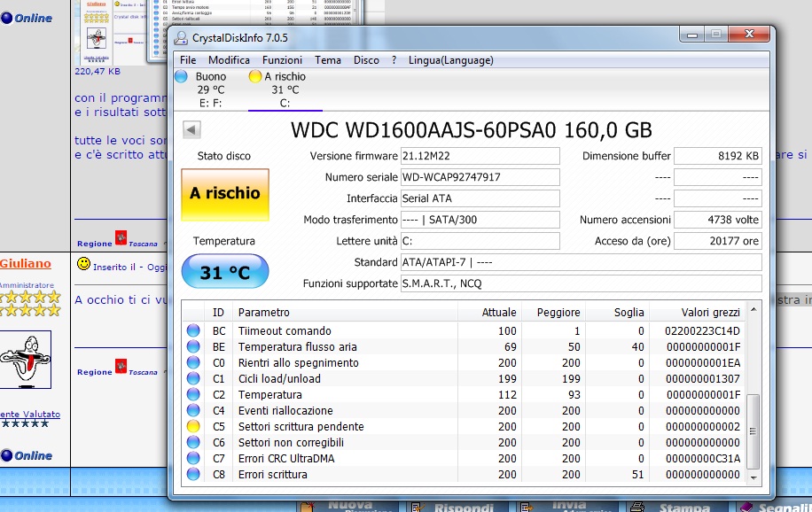
Task: Click the Modo trasferimento field SATA/300
Action: 480,220
